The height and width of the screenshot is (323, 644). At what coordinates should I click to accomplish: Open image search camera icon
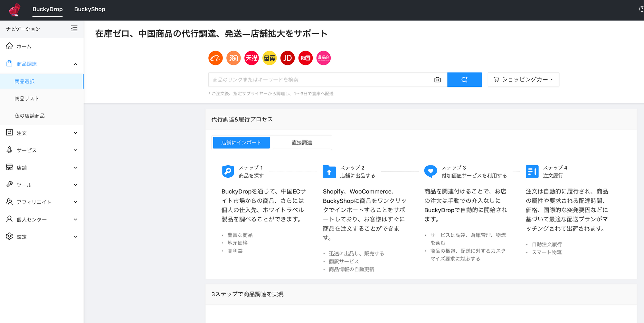pos(437,80)
